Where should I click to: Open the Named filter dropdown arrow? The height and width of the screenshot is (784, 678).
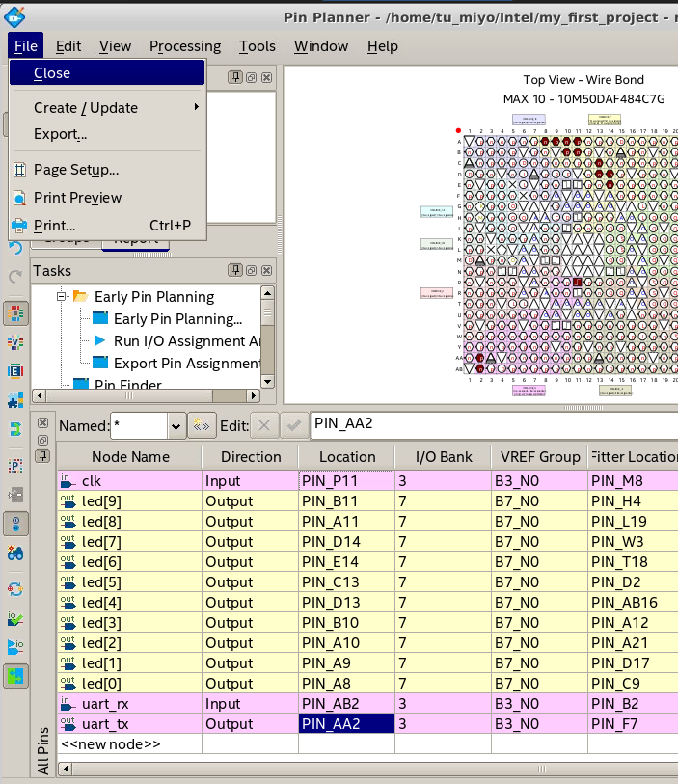coord(176,426)
